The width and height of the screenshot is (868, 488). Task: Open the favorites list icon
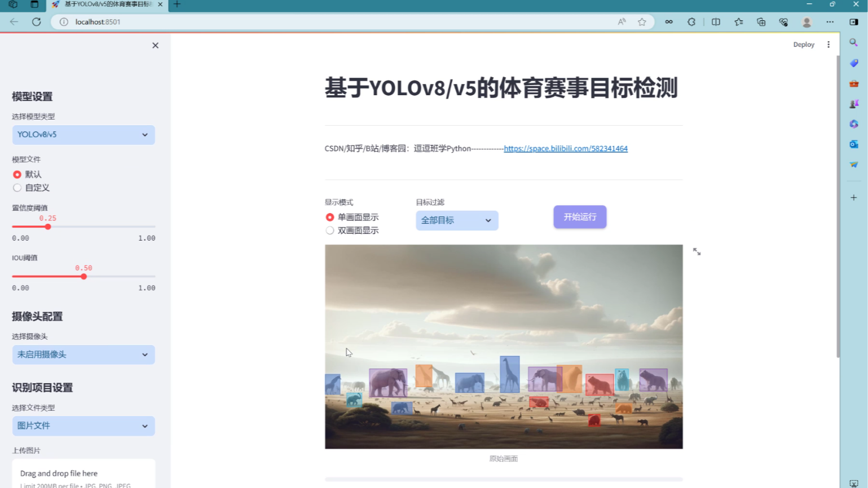[739, 22]
